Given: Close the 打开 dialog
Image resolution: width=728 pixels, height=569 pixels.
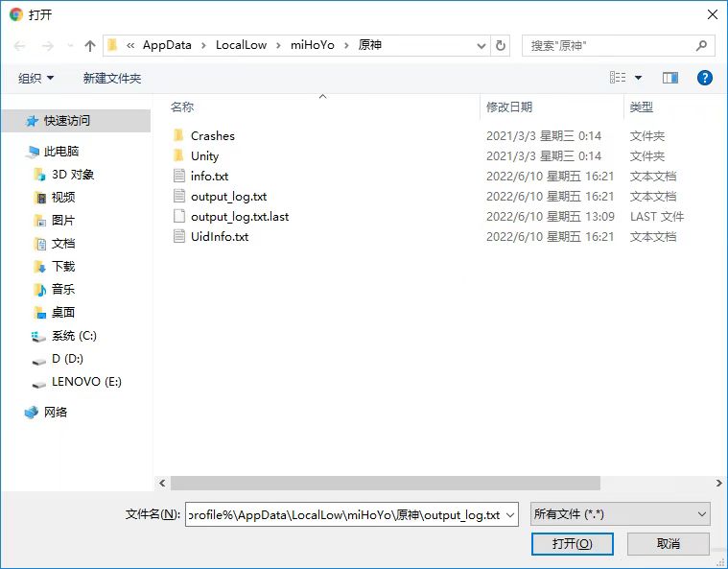Looking at the screenshot, I should 713,14.
